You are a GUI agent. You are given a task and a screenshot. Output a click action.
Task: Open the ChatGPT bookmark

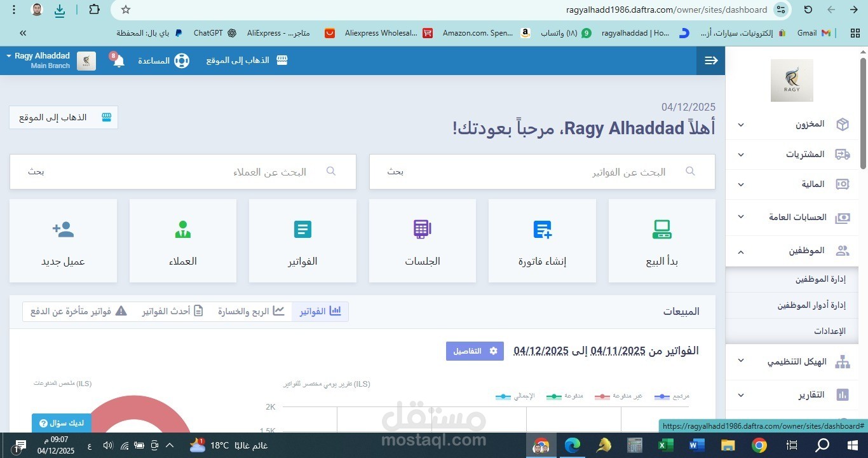pos(215,33)
